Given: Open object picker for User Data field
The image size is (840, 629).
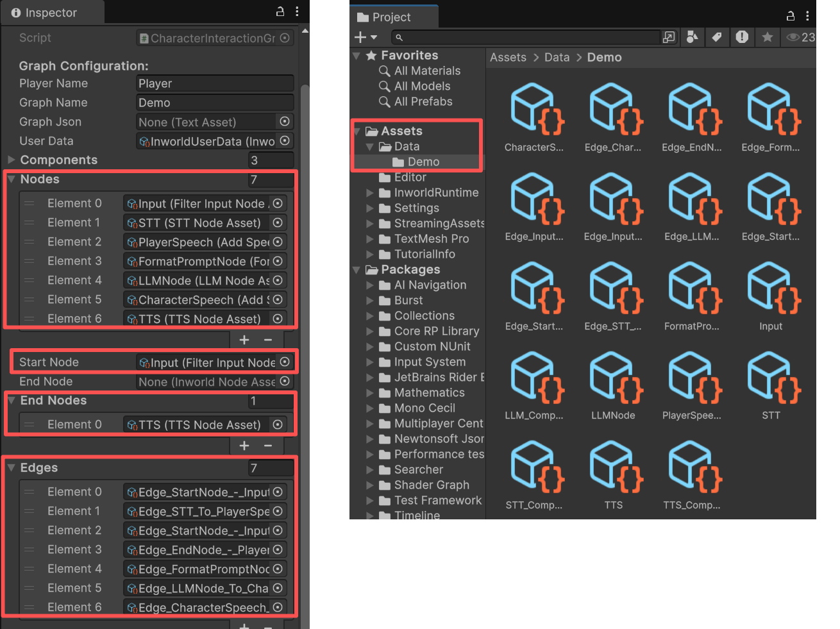Looking at the screenshot, I should pos(285,140).
